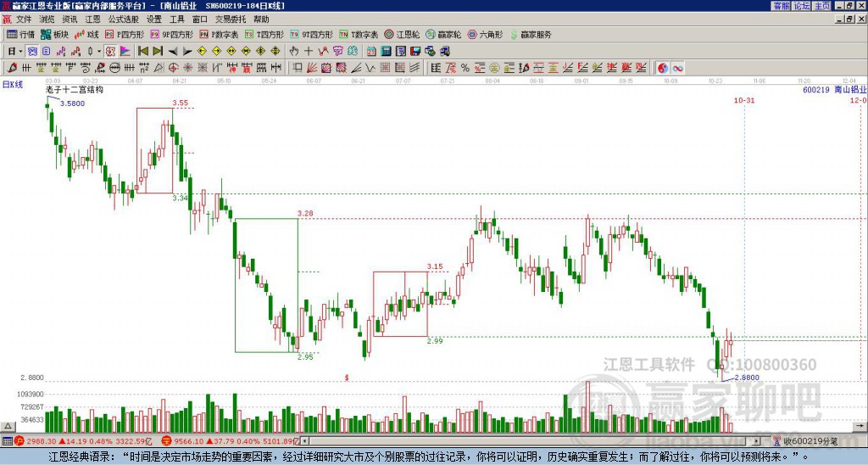Click the keyboard icon at status bar start
This screenshot has height=465, width=868.
7,441
